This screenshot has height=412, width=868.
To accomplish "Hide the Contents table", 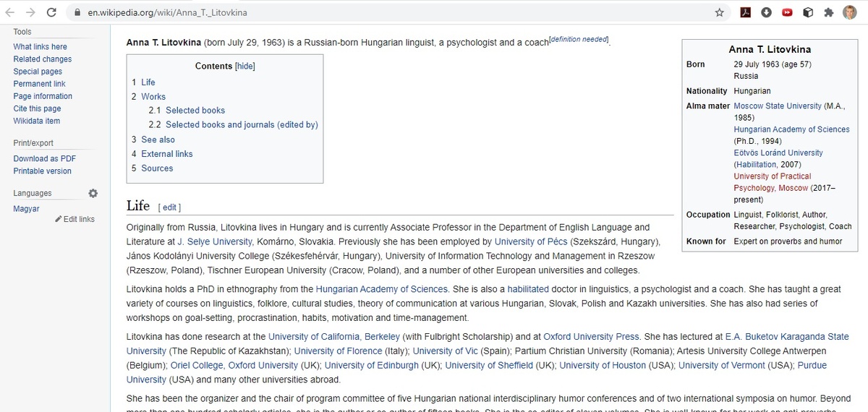I will tap(245, 66).
